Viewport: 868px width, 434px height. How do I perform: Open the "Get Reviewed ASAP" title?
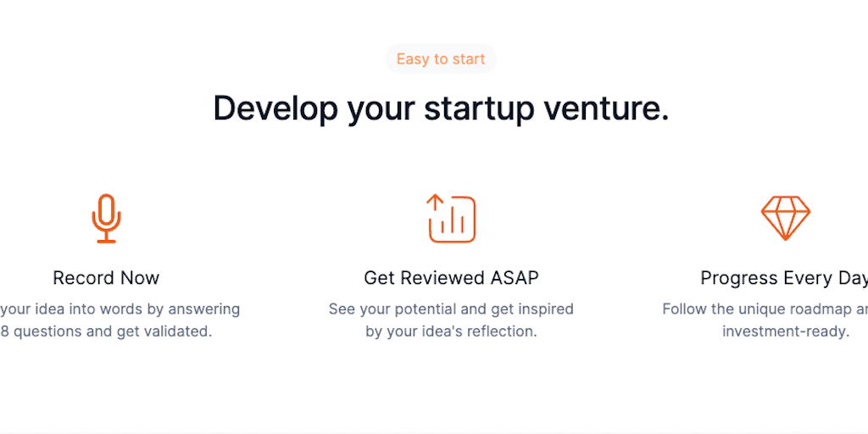click(451, 278)
